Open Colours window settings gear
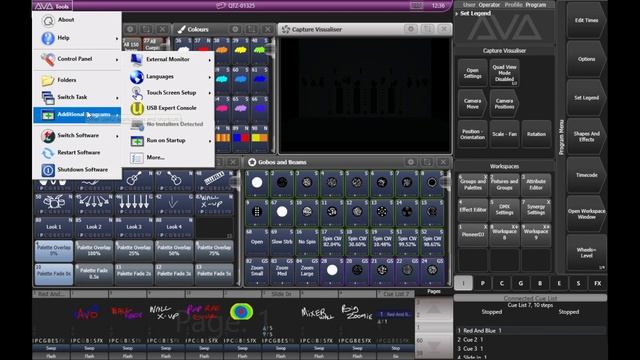 (x=235, y=29)
